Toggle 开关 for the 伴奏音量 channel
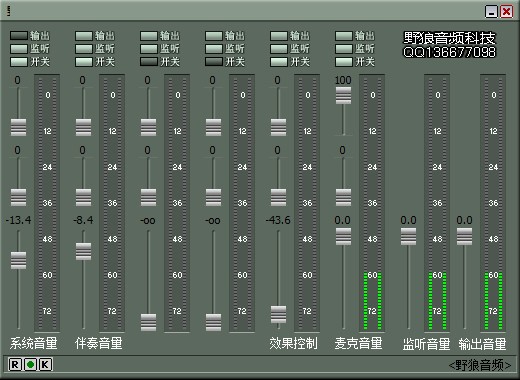 pyautogui.click(x=84, y=62)
